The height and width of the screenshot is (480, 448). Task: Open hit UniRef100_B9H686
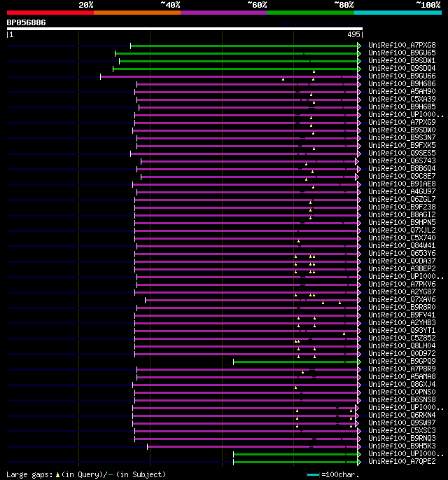[x=402, y=84]
